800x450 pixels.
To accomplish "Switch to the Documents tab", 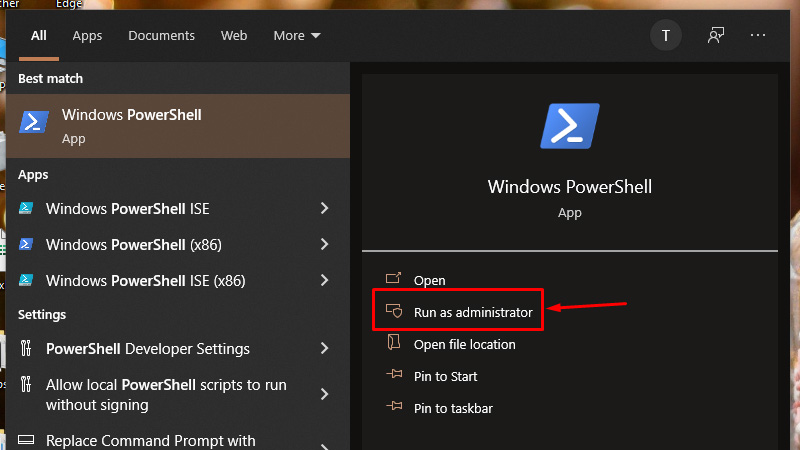I will click(161, 35).
